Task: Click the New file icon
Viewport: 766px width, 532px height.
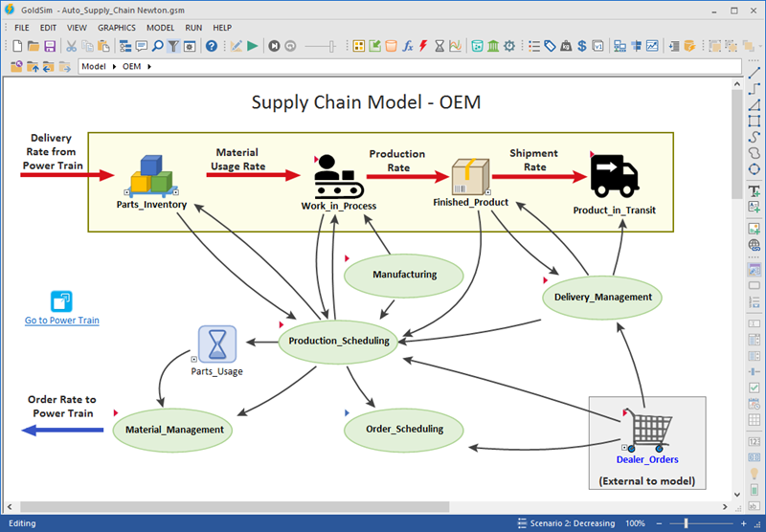Action: pos(17,46)
